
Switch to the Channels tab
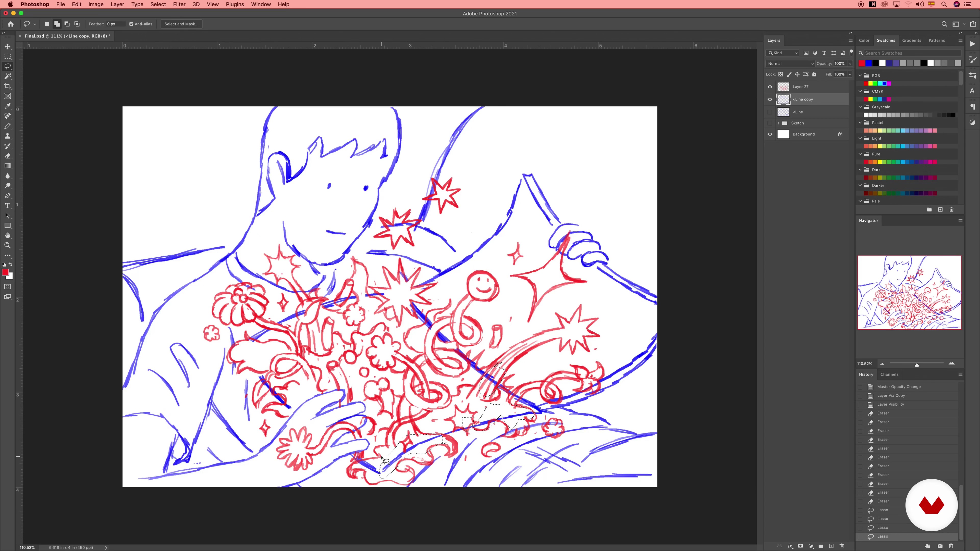coord(889,374)
